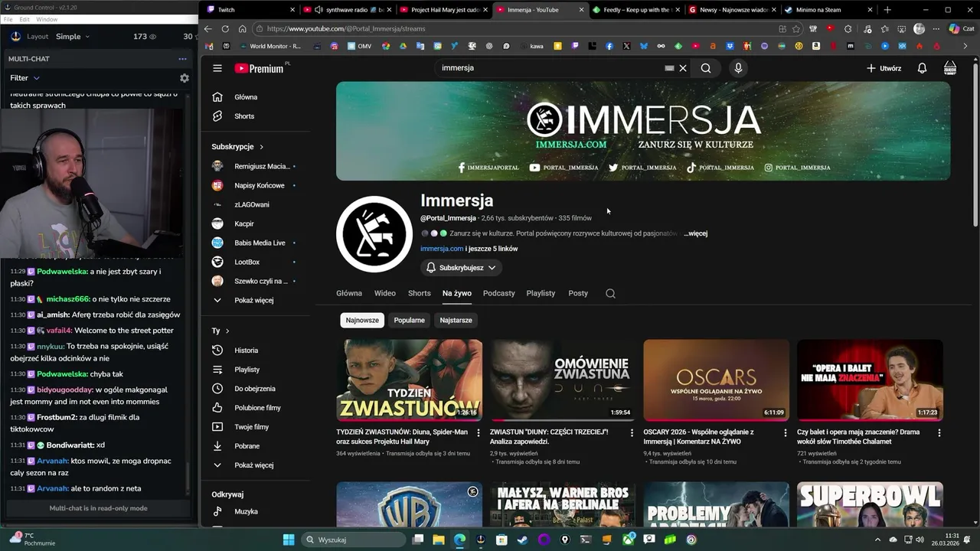Search within channel magnifier icon

pos(610,293)
